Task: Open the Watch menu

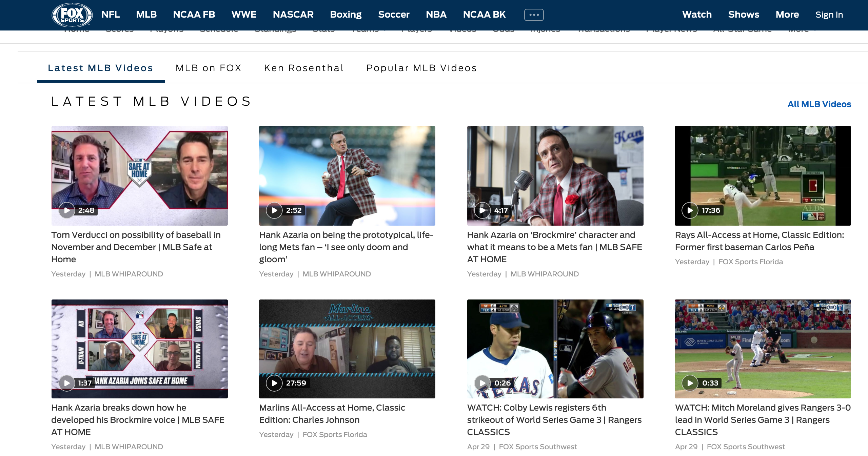Action: pyautogui.click(x=697, y=15)
